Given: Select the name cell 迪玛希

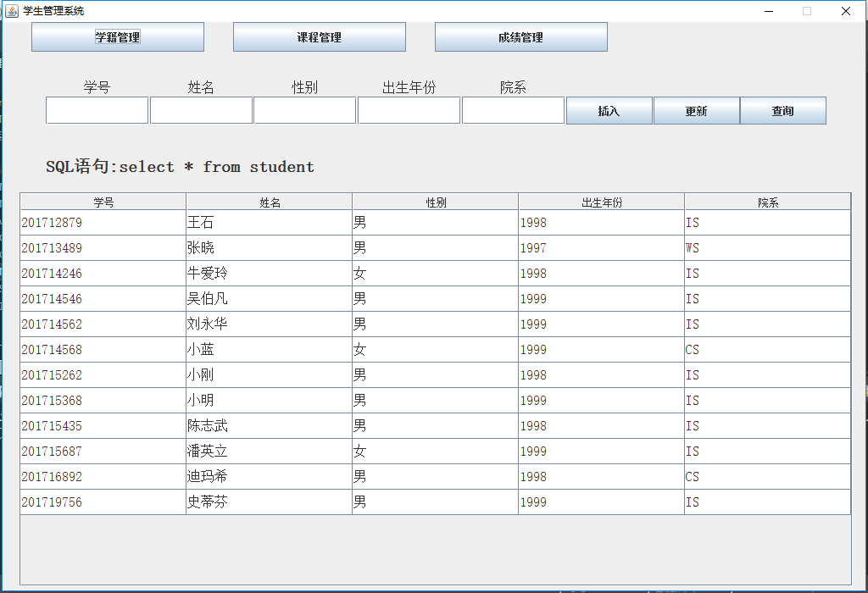Looking at the screenshot, I should (x=269, y=477).
